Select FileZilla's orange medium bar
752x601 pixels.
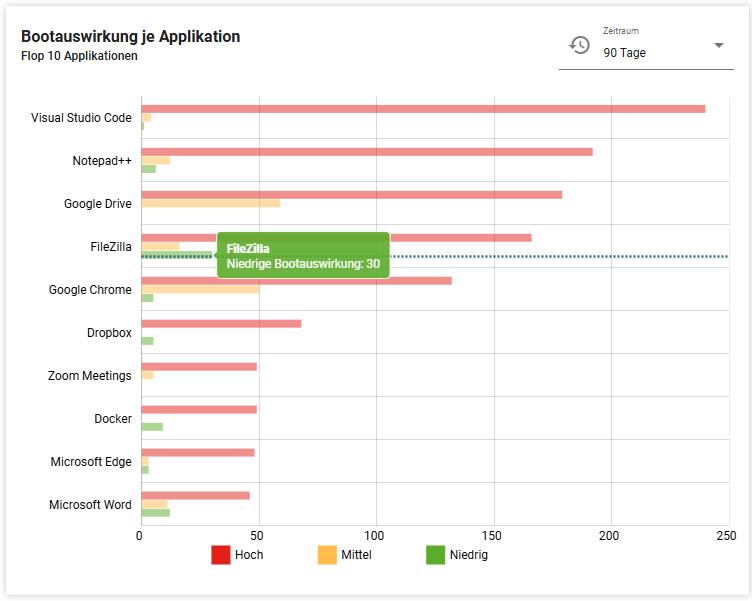pos(160,246)
